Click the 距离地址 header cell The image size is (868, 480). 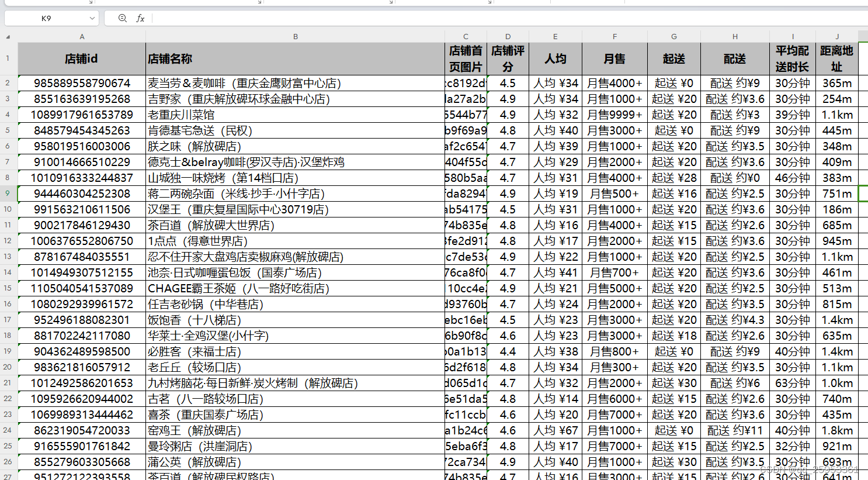[x=837, y=58]
